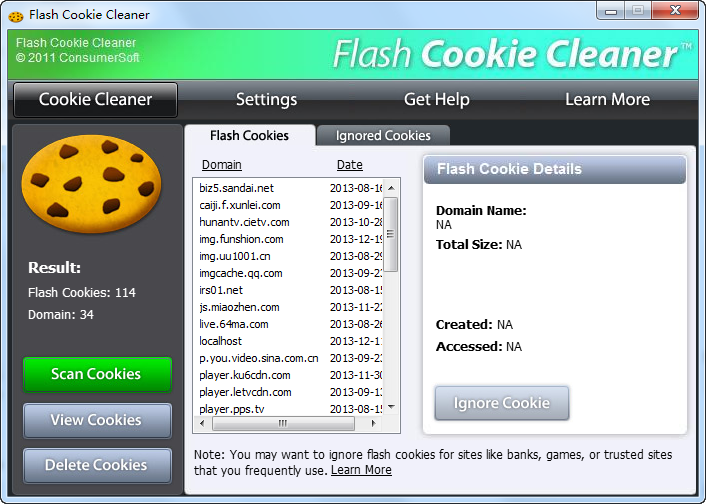Sort list by Domain column header
Screen dimensions: 706x504
[222, 165]
